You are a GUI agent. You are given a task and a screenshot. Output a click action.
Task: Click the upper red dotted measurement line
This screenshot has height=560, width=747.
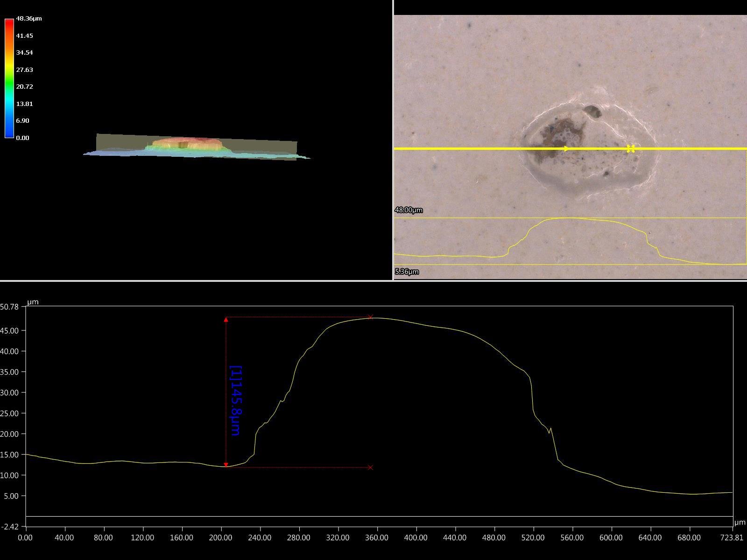pyautogui.click(x=299, y=317)
